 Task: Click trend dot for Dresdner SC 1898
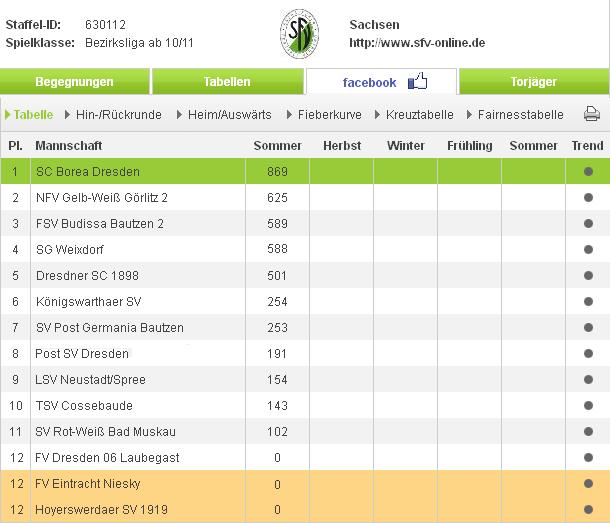588,276
